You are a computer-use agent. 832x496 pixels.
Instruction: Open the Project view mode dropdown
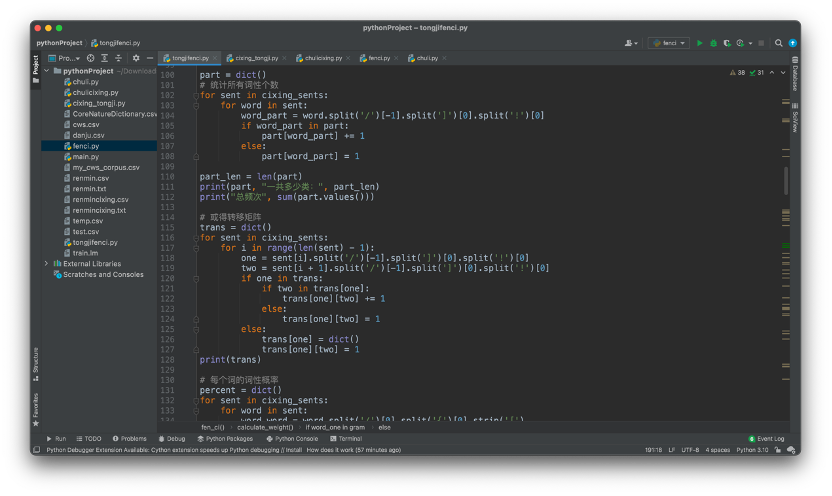pyautogui.click(x=64, y=58)
